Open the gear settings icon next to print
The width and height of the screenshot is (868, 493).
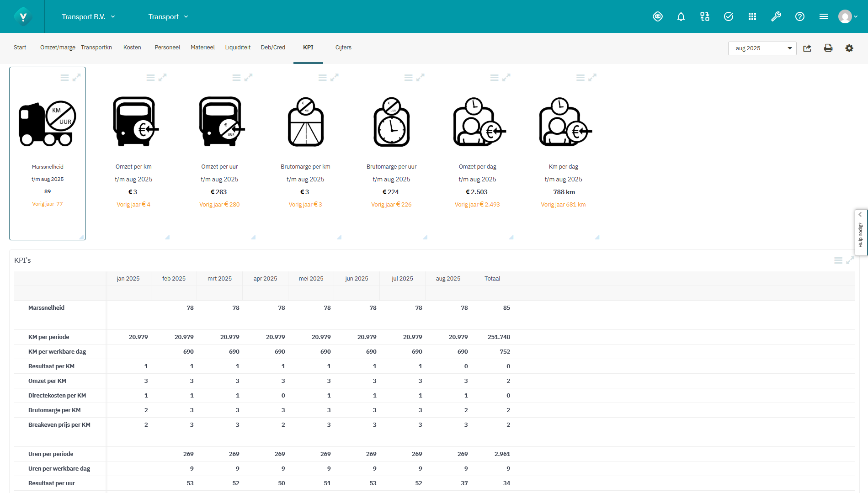849,48
